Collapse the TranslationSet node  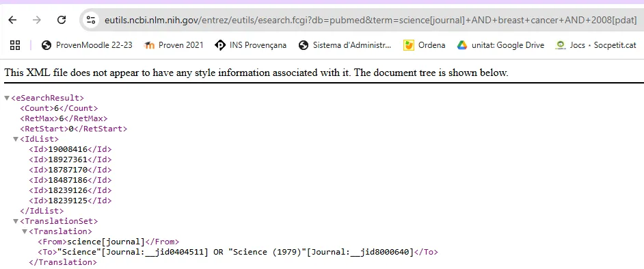[x=16, y=221]
